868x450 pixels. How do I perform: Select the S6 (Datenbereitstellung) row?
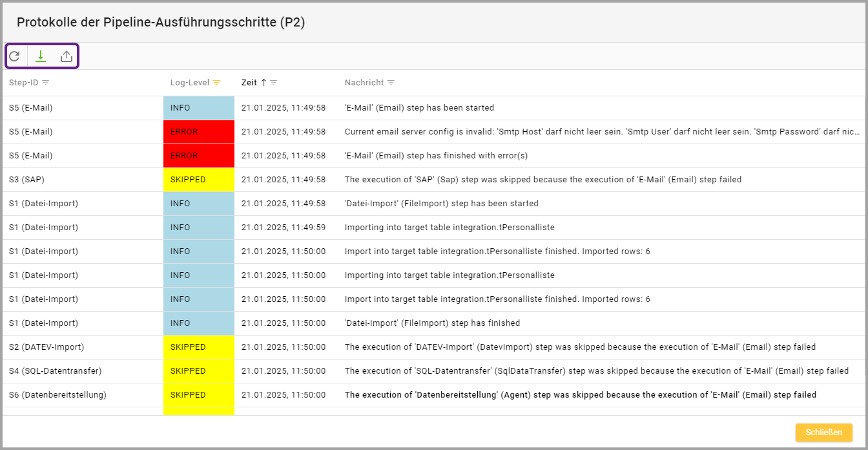coord(57,395)
